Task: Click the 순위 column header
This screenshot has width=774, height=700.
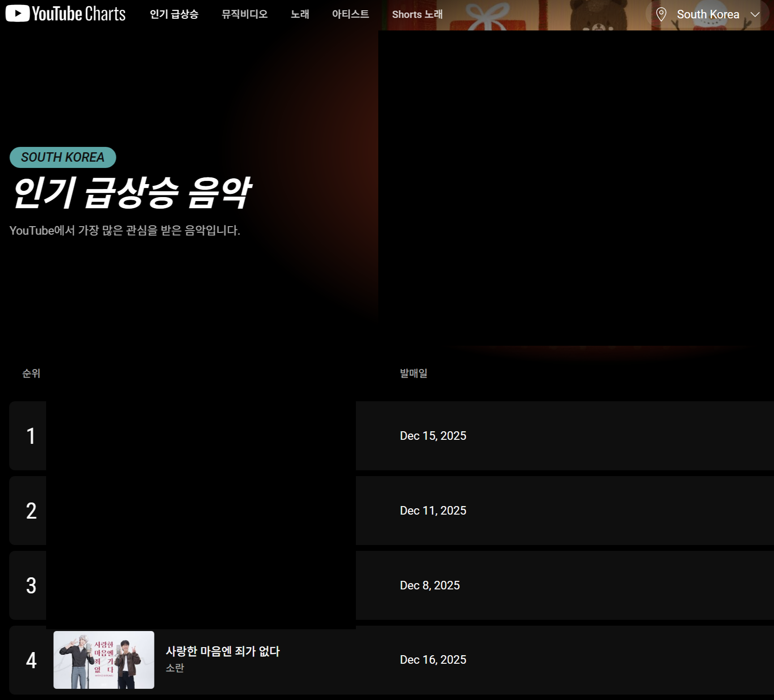Action: [x=31, y=373]
